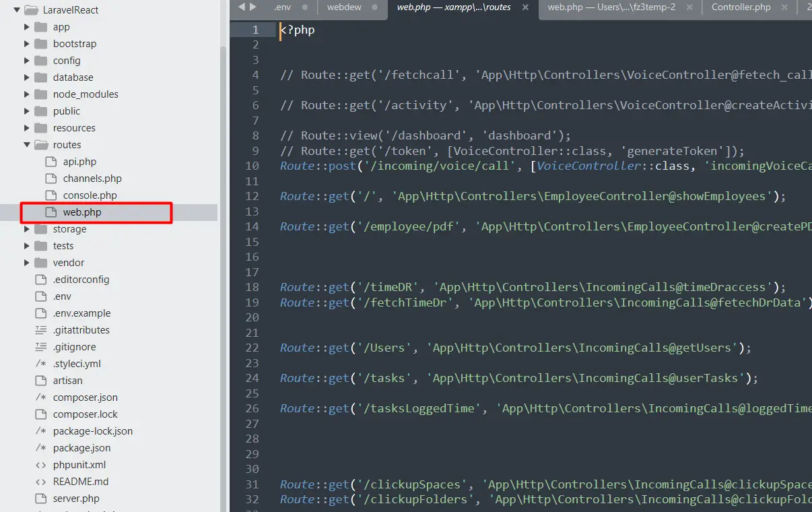812x512 pixels.
Task: Open server.php from the sidebar
Action: 76,499
